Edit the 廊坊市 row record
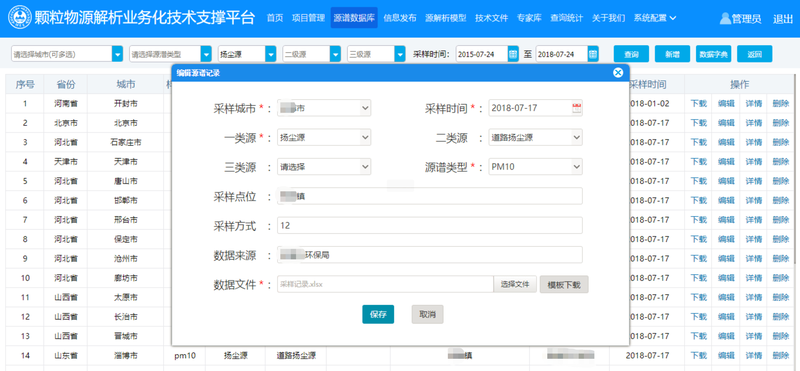This screenshot has height=371, width=800. point(726,278)
